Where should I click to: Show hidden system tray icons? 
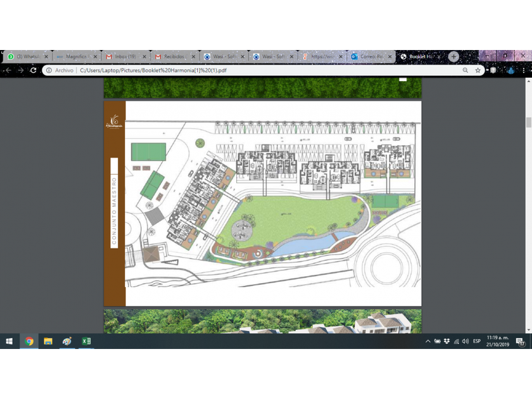tap(428, 341)
